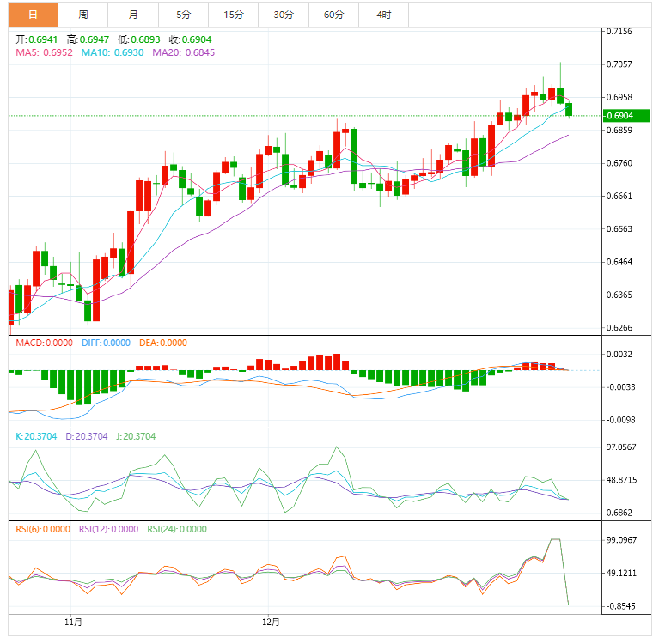This screenshot has height=644, width=659.
Task: Open the 5分 timeframe tab
Action: tap(183, 15)
